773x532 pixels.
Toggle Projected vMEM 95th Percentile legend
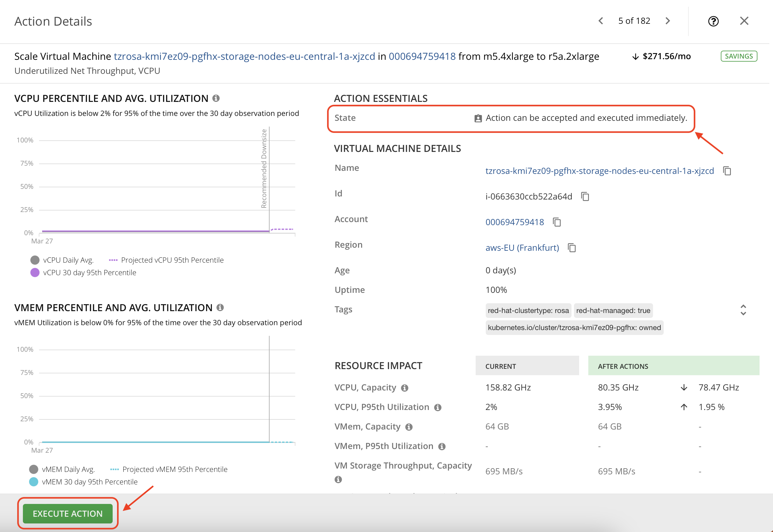pyautogui.click(x=169, y=469)
